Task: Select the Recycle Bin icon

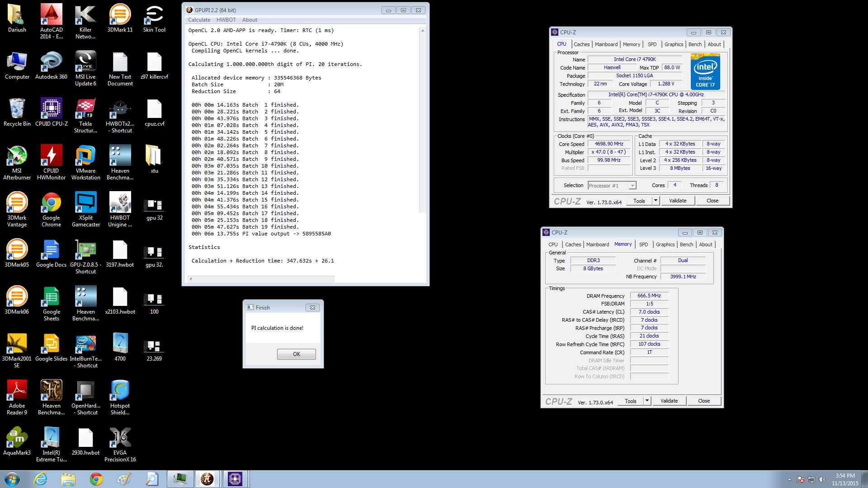Action: click(x=17, y=113)
